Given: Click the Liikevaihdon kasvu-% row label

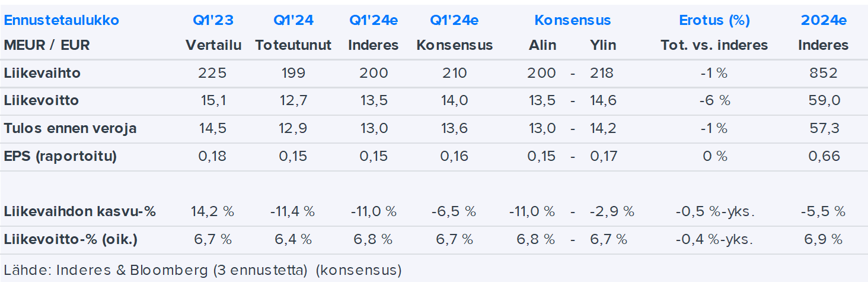Looking at the screenshot, I should (80, 211).
